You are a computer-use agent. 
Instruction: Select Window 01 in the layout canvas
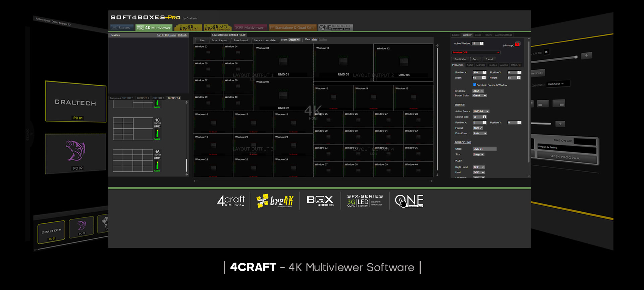(283, 61)
